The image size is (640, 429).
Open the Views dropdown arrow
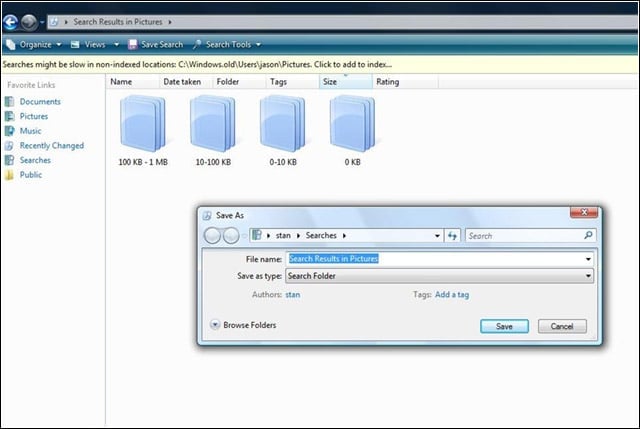coord(117,44)
